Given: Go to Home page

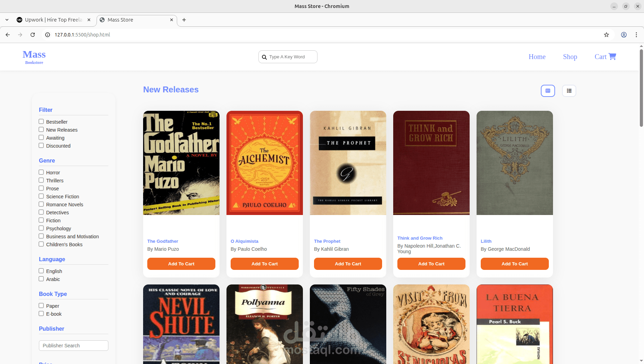Looking at the screenshot, I should (537, 57).
